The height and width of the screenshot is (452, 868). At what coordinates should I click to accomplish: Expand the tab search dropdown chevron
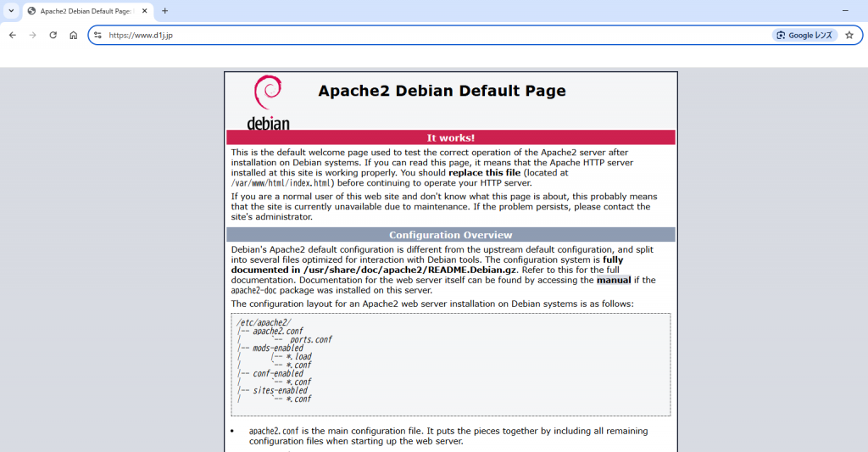tap(11, 11)
